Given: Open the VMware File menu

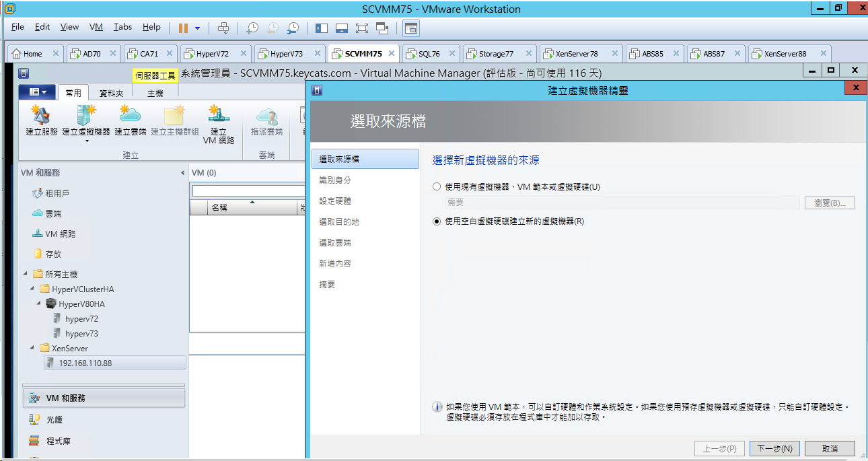Looking at the screenshot, I should [17, 27].
